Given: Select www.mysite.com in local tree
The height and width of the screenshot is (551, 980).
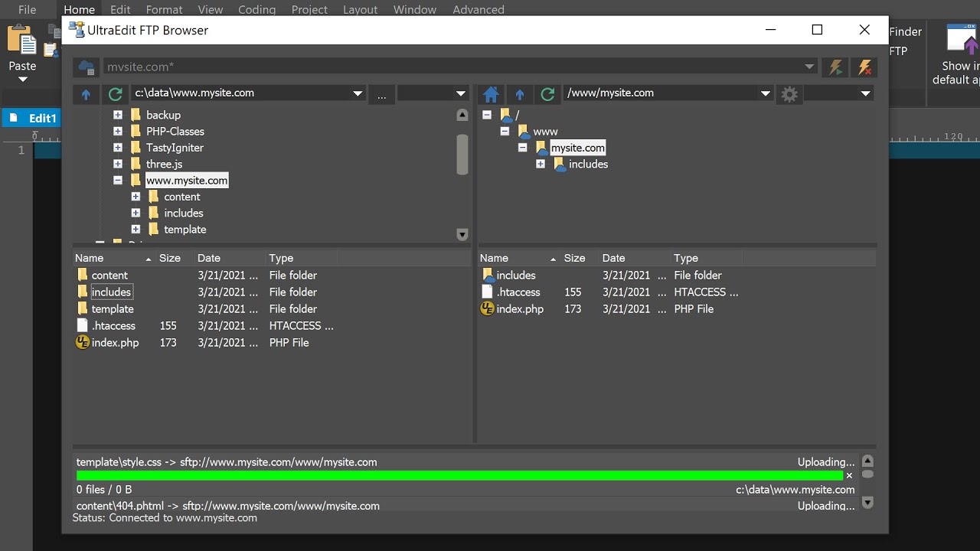Looking at the screenshot, I should click(187, 181).
